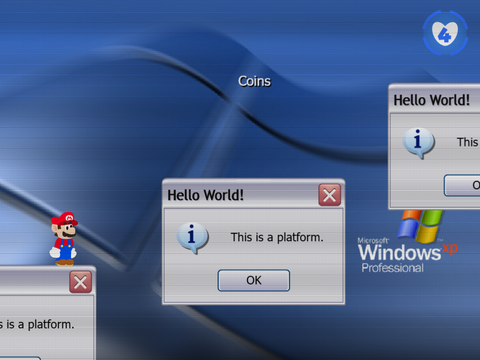480x360 pixels.
Task: Click the "Windows" wordmark text
Action: pos(399,252)
